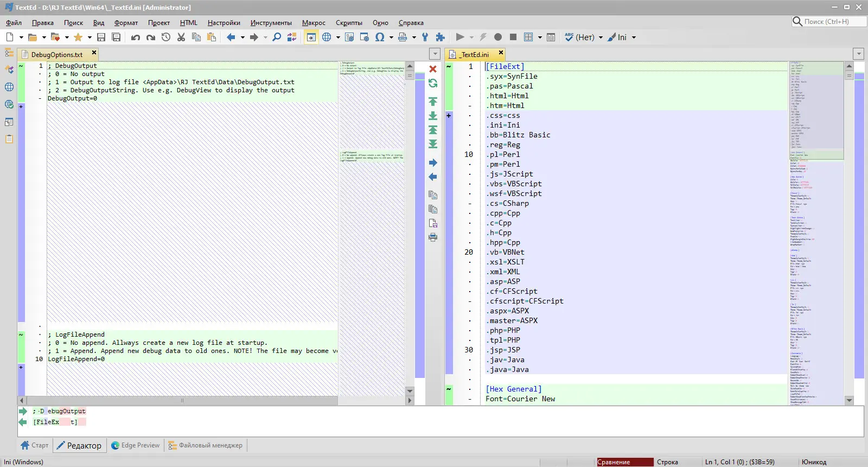Open the Инструменты menu
868x467 pixels.
[x=271, y=23]
